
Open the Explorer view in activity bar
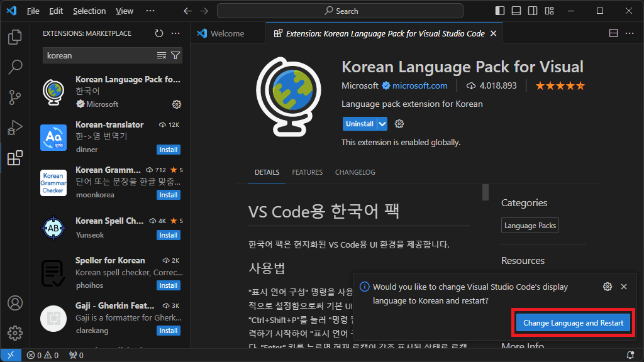tap(15, 37)
